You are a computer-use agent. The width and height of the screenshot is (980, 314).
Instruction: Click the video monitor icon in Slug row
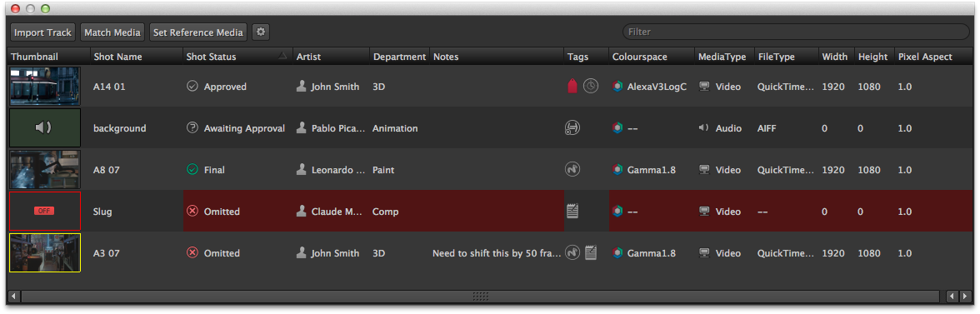(x=704, y=211)
